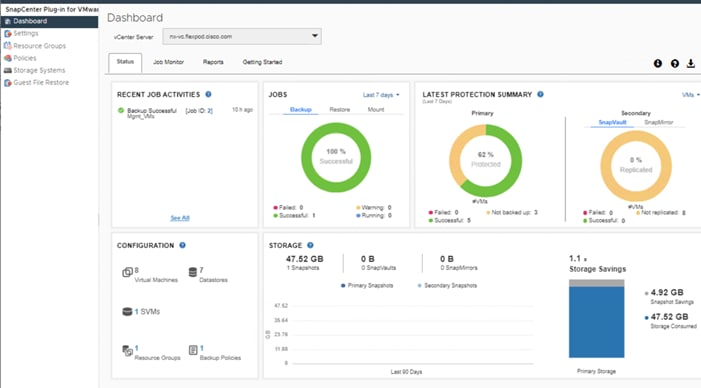This screenshot has width=701, height=388.
Task: Click the Resource Groups sidebar icon
Action: (x=8, y=46)
